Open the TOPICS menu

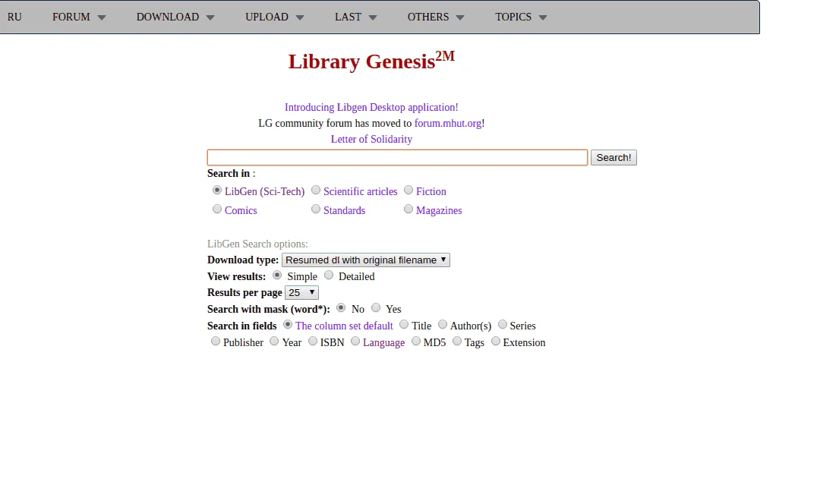521,17
